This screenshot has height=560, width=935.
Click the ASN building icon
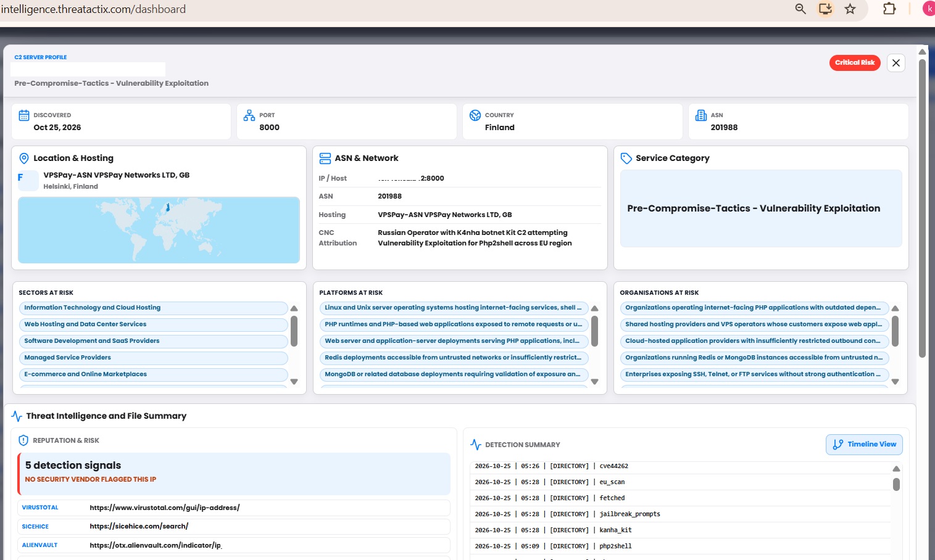[701, 115]
